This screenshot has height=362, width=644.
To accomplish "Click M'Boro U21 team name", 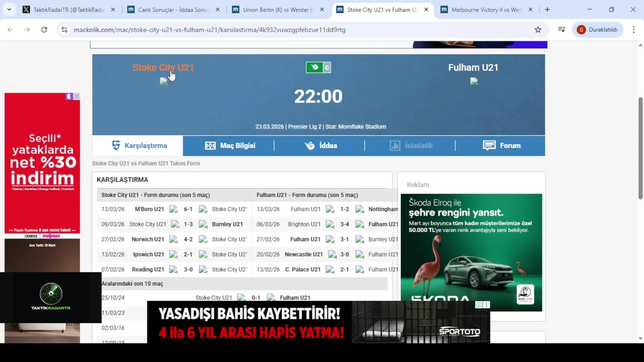I will (149, 209).
